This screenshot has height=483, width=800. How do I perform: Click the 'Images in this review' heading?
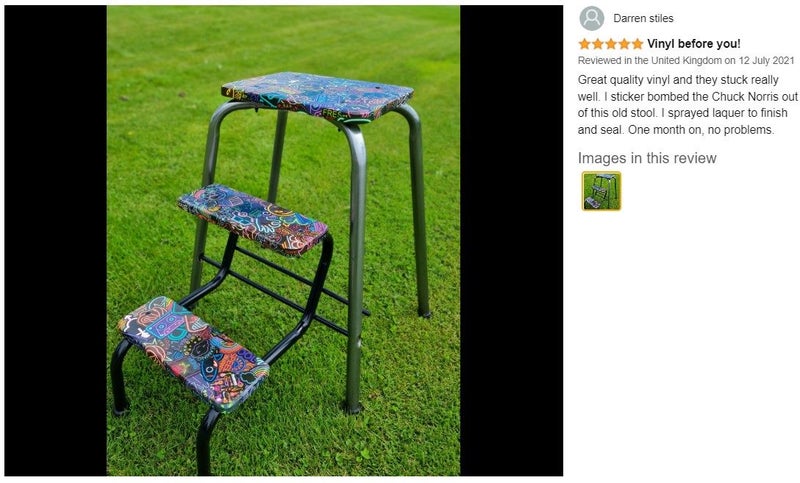647,158
